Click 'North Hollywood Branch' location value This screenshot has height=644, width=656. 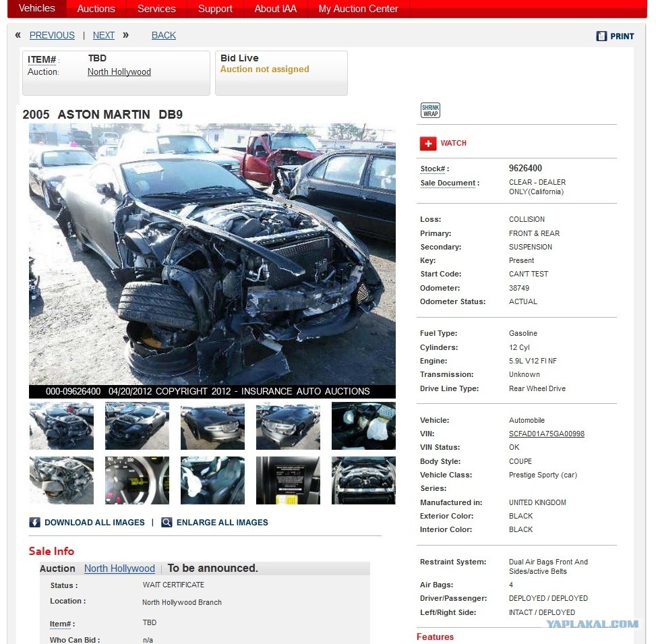coord(182,603)
